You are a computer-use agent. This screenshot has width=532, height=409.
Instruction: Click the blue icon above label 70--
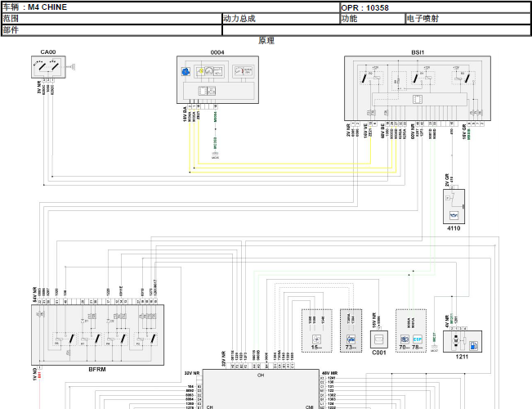point(405,339)
